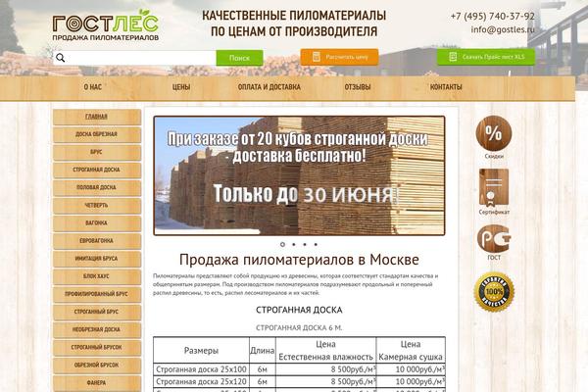Click the Рассчитать цену button
The width and height of the screenshot is (588, 392).
coord(339,57)
